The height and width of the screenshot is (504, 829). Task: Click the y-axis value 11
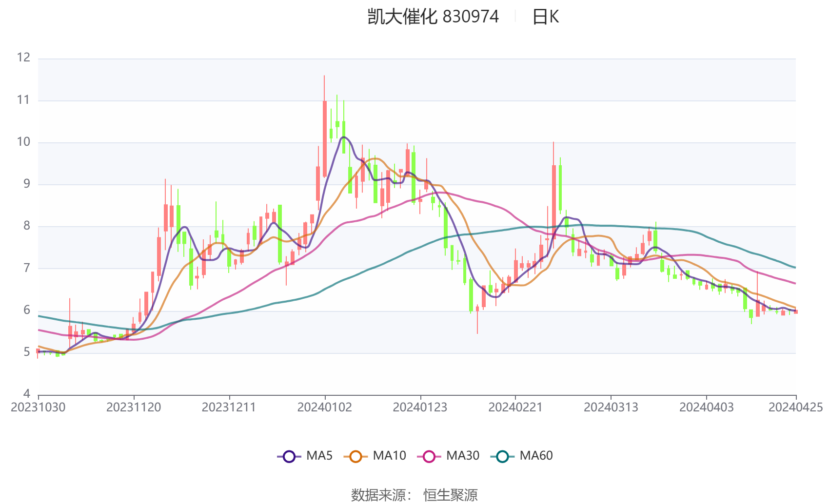tap(23, 100)
